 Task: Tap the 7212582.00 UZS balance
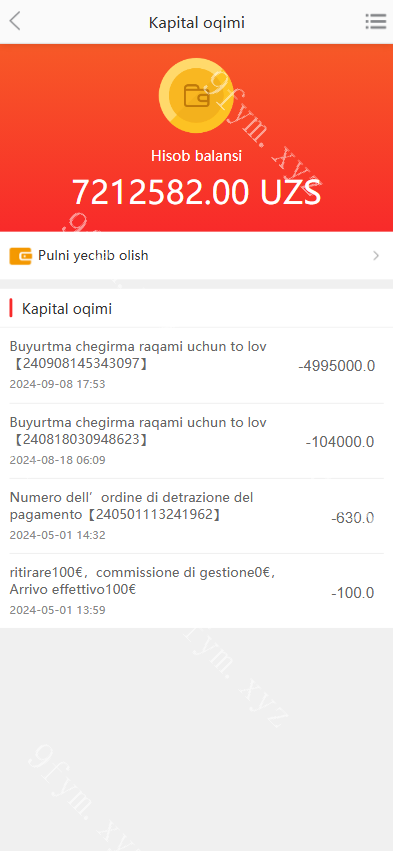(196, 192)
